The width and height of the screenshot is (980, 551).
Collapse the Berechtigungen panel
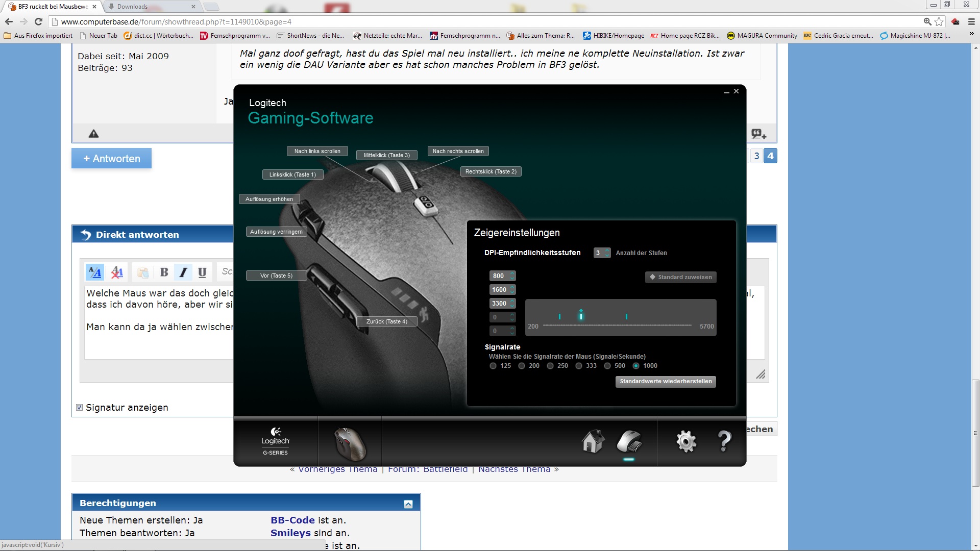pyautogui.click(x=408, y=504)
